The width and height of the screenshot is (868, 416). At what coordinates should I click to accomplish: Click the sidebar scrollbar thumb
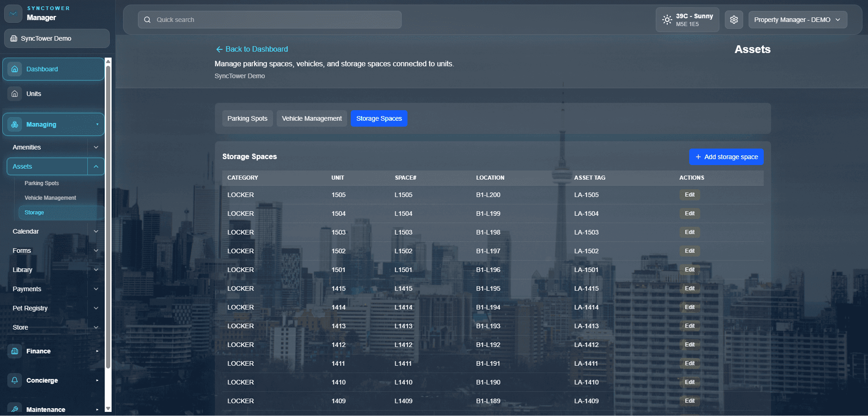coord(108,217)
